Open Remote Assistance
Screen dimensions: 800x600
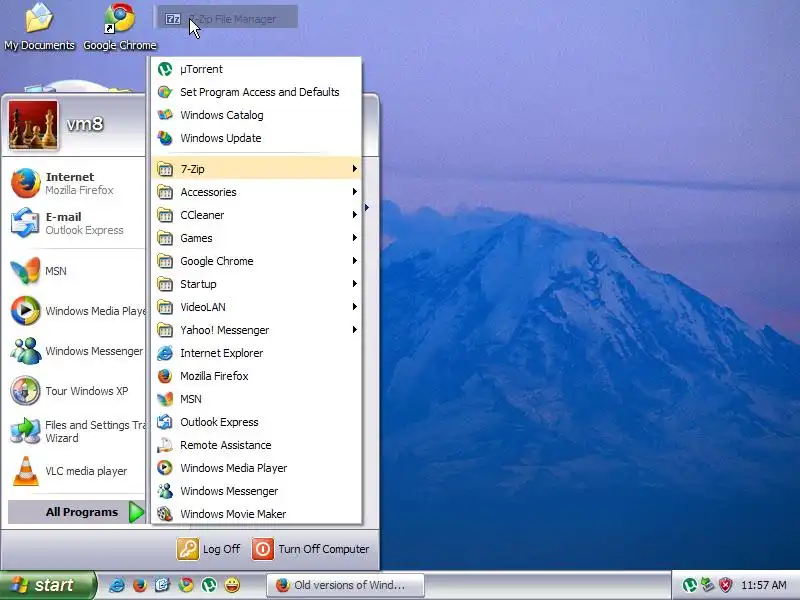pos(257,445)
